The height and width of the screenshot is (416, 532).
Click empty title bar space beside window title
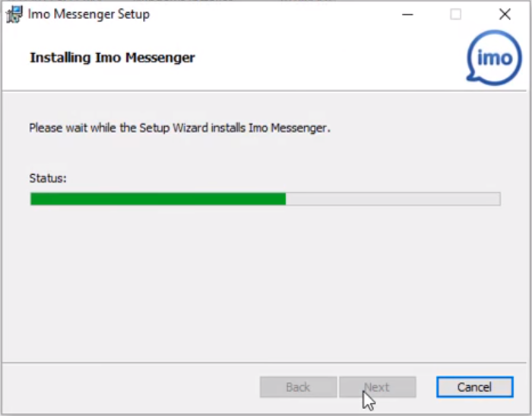click(271, 14)
